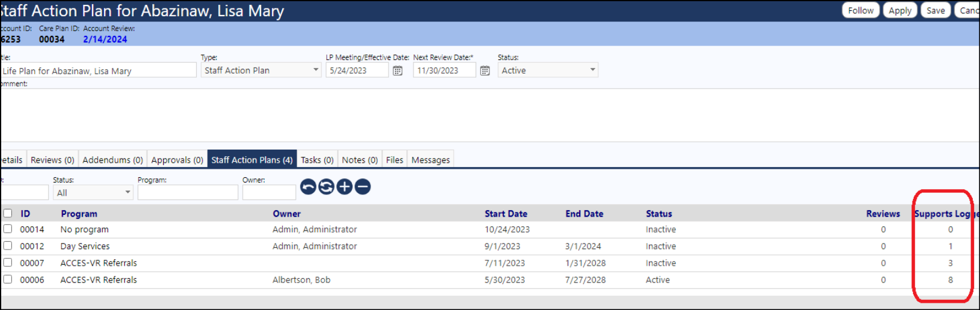Select the Staff Action Plans (4) tab
980x310 pixels.
[252, 160]
